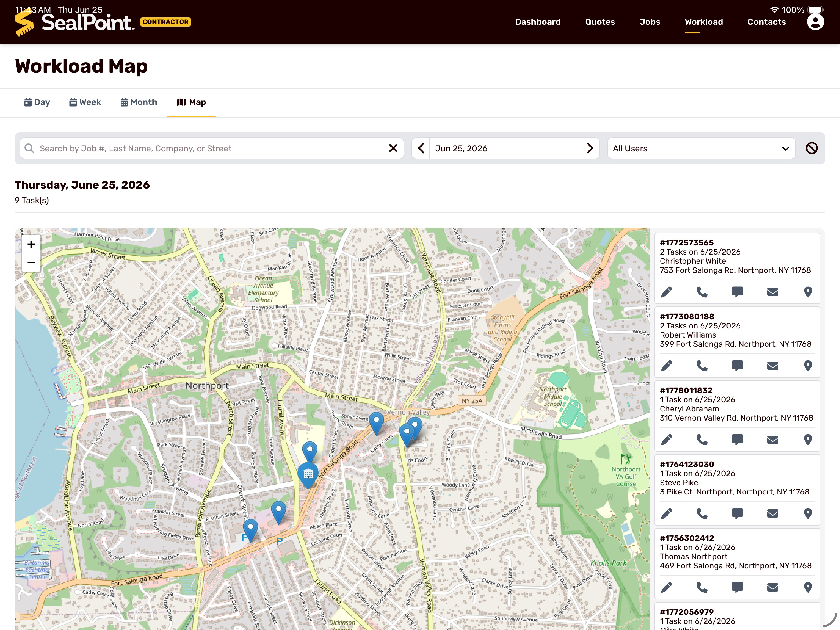Message Steve Pike via chat icon
840x630 pixels.
pos(737,513)
